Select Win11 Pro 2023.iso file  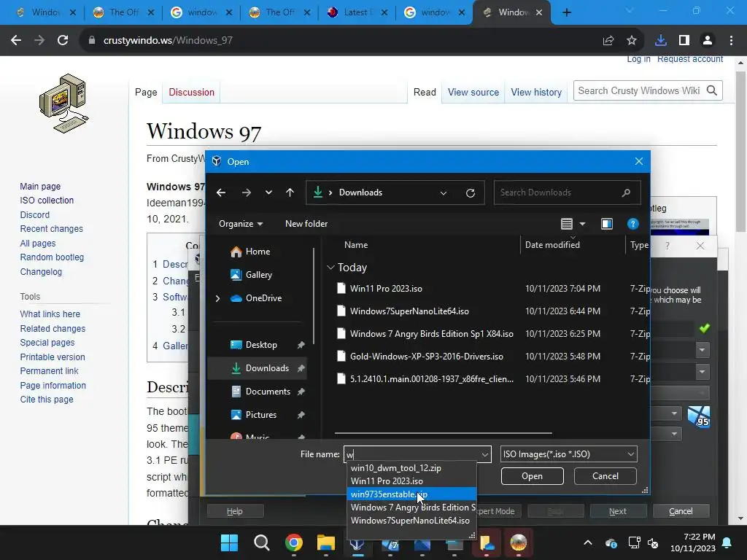click(x=386, y=289)
